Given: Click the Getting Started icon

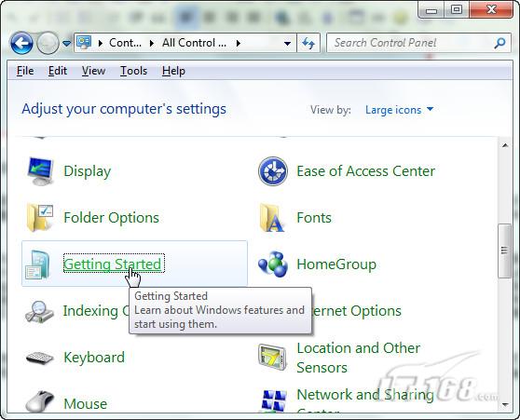Looking at the screenshot, I should (x=37, y=264).
